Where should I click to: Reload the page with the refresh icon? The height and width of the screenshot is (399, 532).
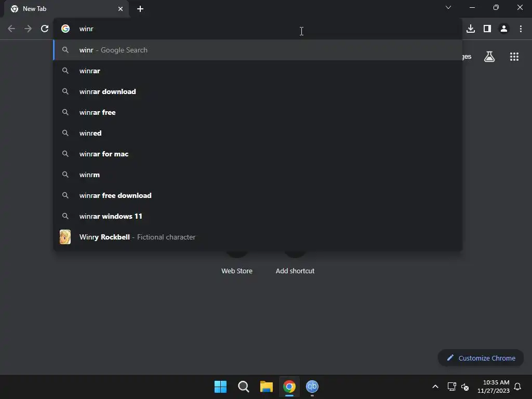tap(45, 29)
